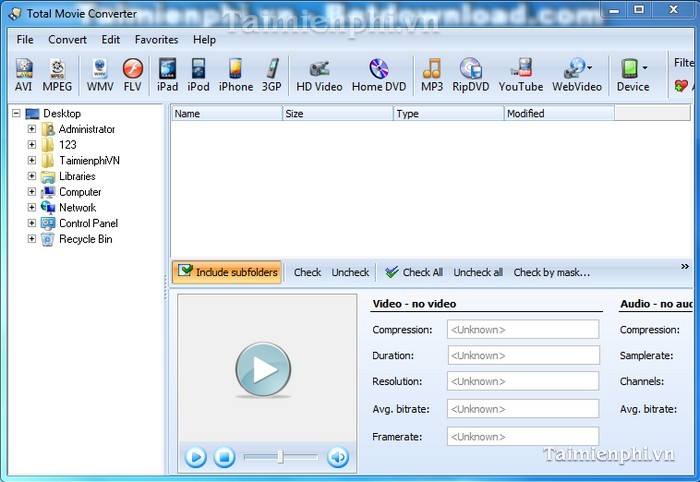Open the Device dropdown arrow
Screen dimensions: 700x482
tap(645, 68)
